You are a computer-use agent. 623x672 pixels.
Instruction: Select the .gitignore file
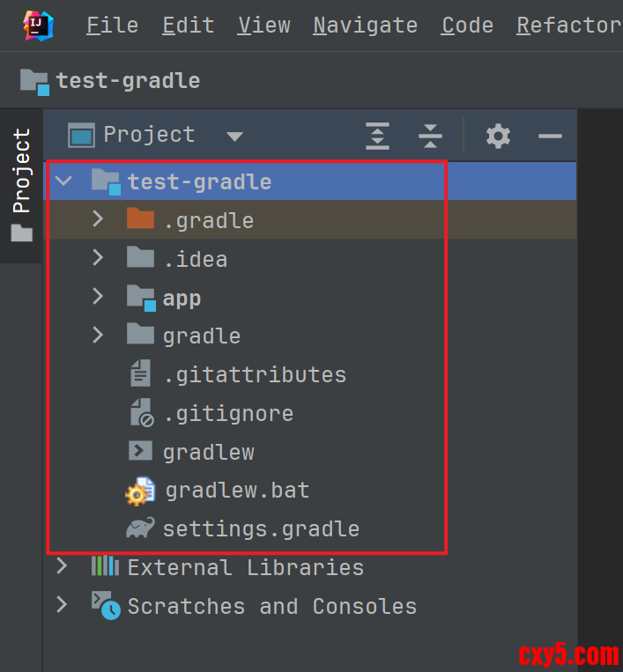[x=228, y=413]
